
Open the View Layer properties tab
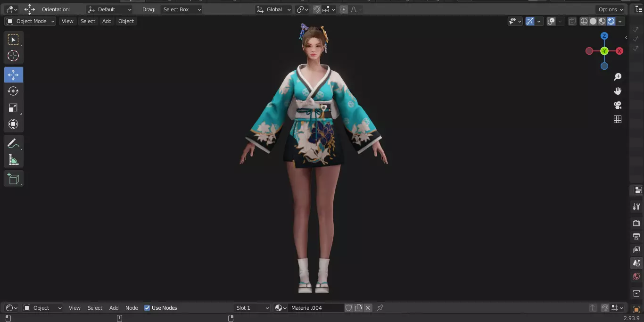tap(636, 249)
